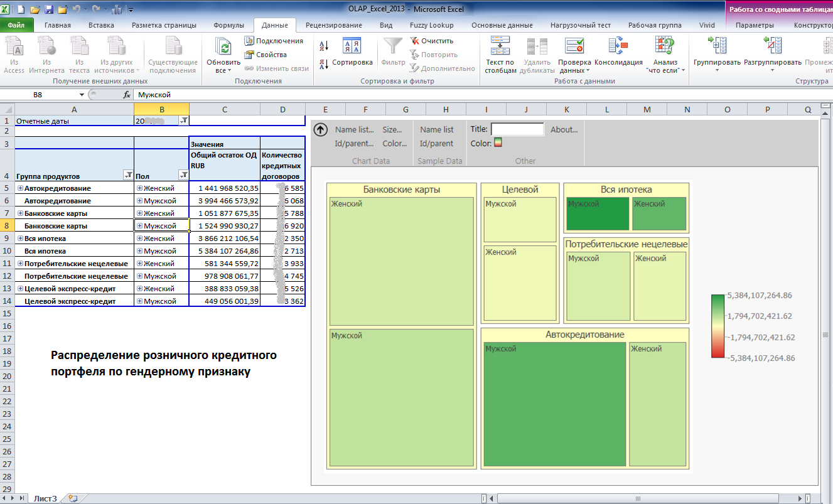
Task: Click the Refresh All (Обновить все) icon
Action: pos(223,47)
